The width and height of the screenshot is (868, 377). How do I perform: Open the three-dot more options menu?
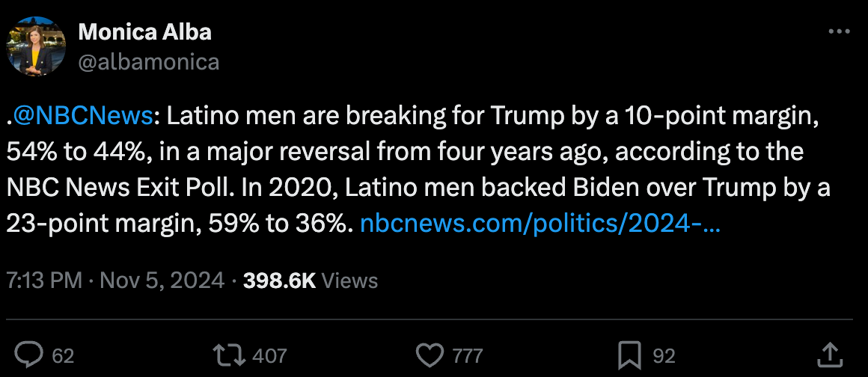[x=839, y=33]
